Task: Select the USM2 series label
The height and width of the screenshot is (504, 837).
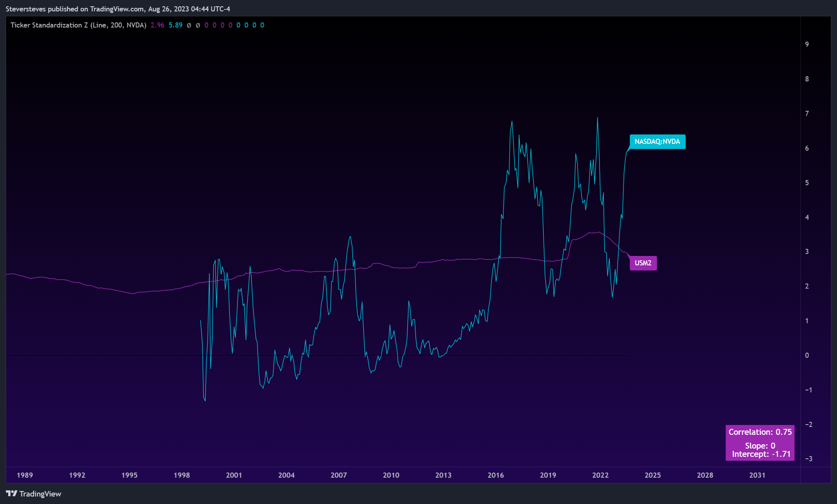Action: click(x=643, y=263)
